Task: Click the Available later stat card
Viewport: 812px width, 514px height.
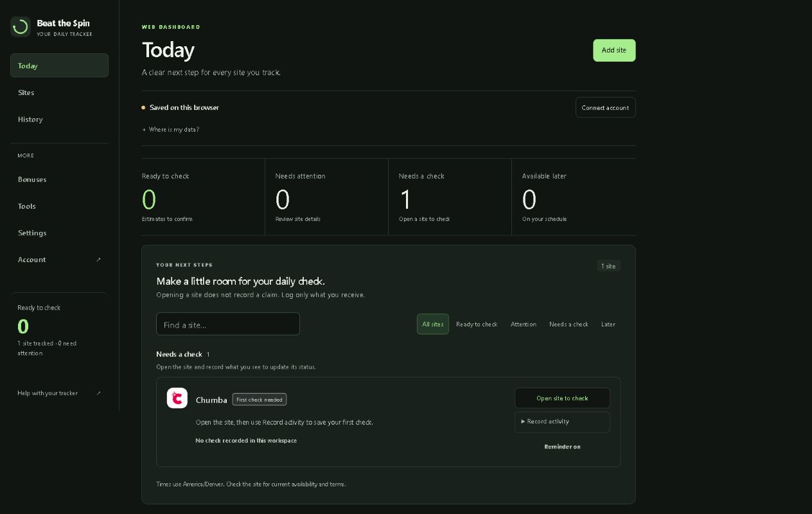Action: tap(574, 197)
